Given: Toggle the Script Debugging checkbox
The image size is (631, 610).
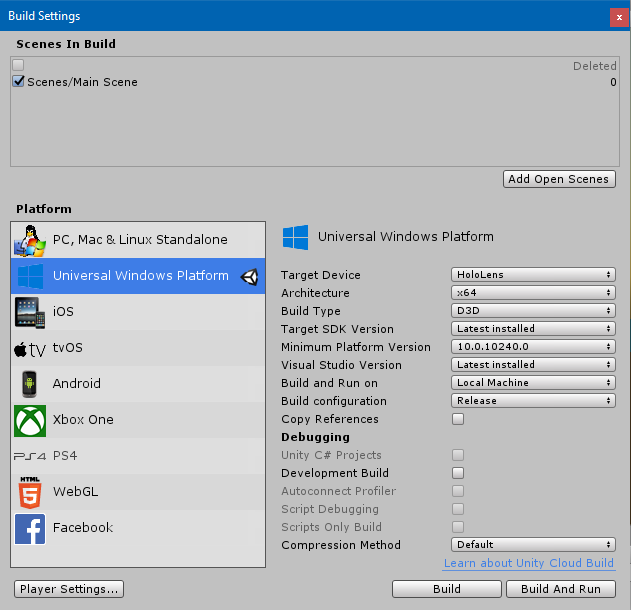Looking at the screenshot, I should click(x=458, y=509).
